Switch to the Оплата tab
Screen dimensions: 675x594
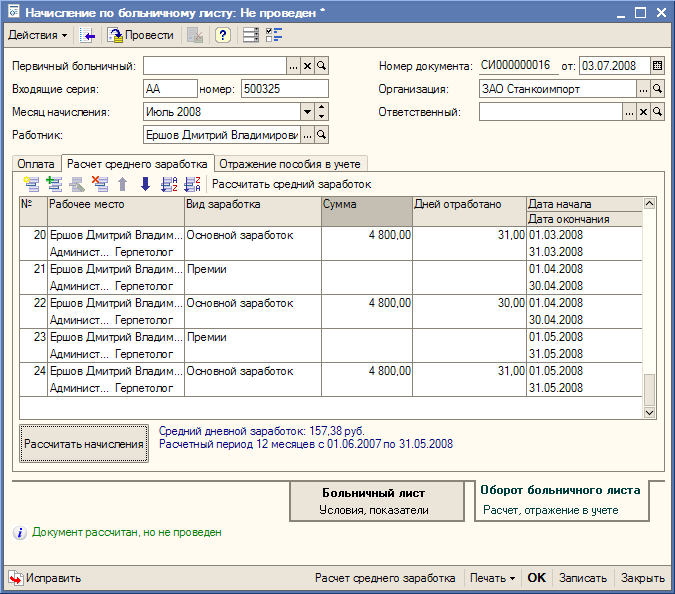(36, 164)
